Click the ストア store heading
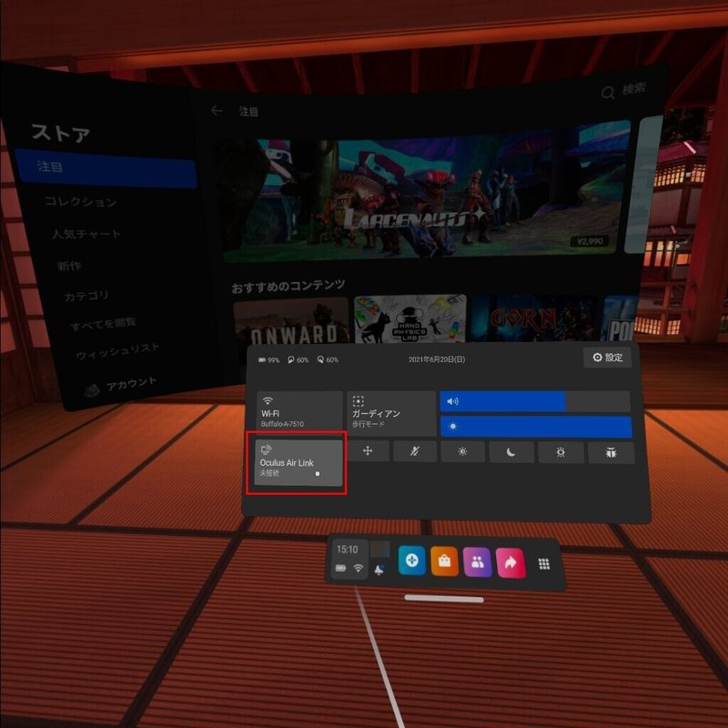This screenshot has width=728, height=728. pyautogui.click(x=60, y=133)
